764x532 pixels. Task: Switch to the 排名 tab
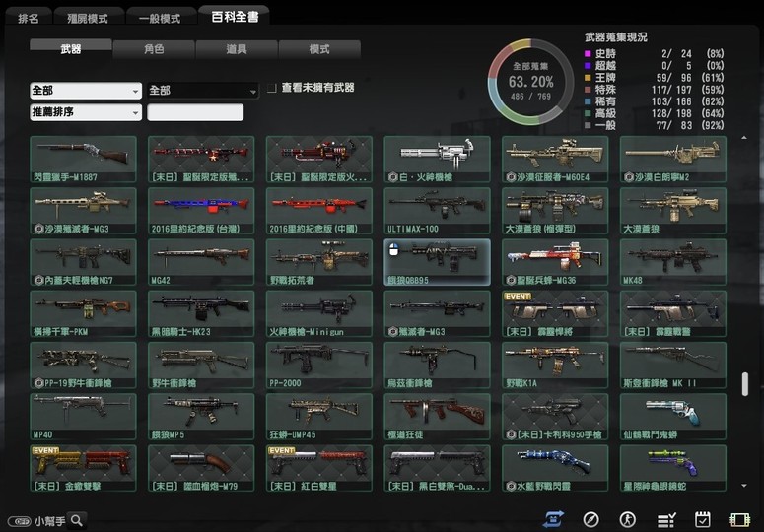(x=31, y=18)
